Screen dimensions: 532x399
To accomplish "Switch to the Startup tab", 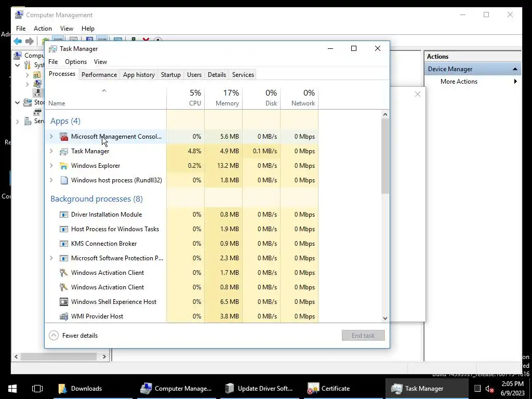I will click(170, 75).
